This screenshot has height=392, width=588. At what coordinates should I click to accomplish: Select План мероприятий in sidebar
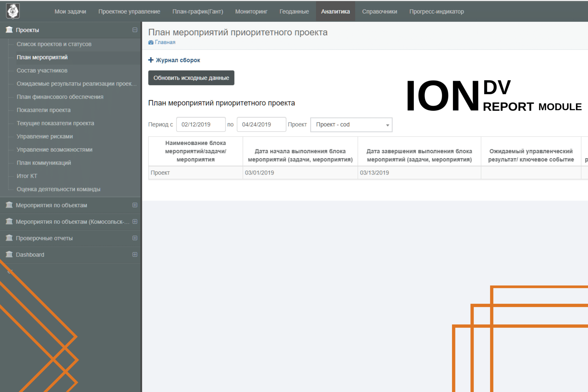pos(42,57)
